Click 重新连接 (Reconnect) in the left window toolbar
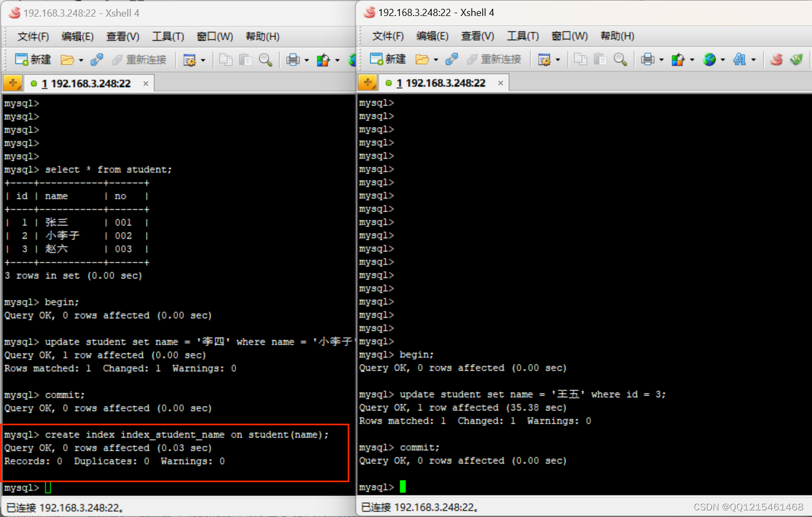812x517 pixels. [139, 60]
